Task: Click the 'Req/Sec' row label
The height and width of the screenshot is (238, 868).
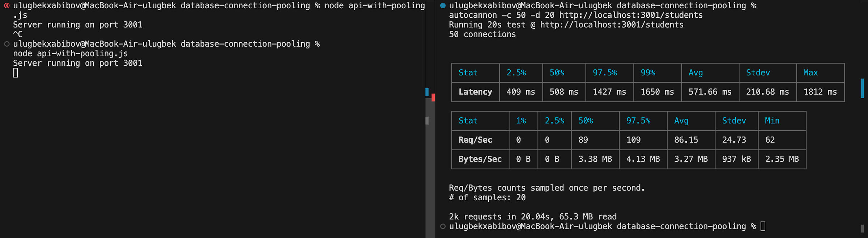Action: [475, 140]
